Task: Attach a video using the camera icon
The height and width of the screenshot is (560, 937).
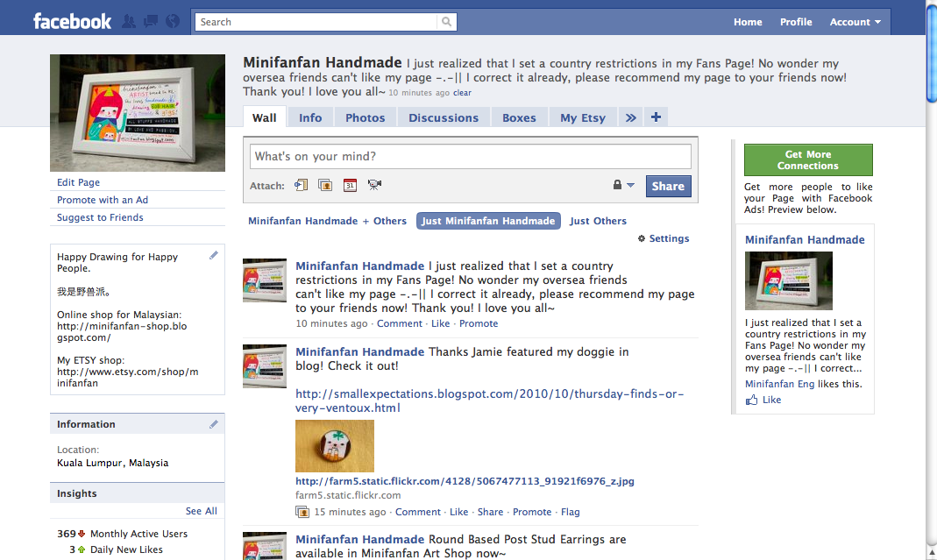Action: pyautogui.click(x=373, y=185)
